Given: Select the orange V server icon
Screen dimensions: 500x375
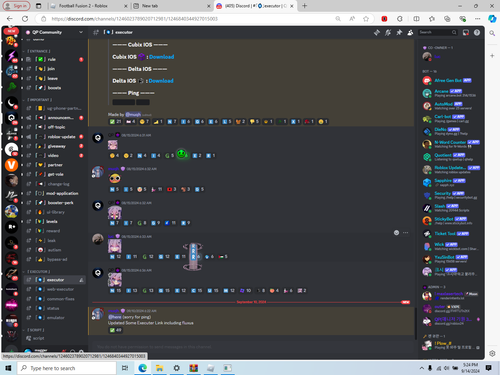Looking at the screenshot, I should (x=11, y=165).
